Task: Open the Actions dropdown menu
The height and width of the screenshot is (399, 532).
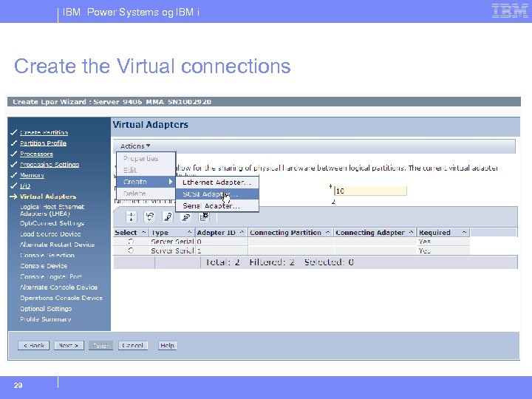Action: click(x=135, y=146)
